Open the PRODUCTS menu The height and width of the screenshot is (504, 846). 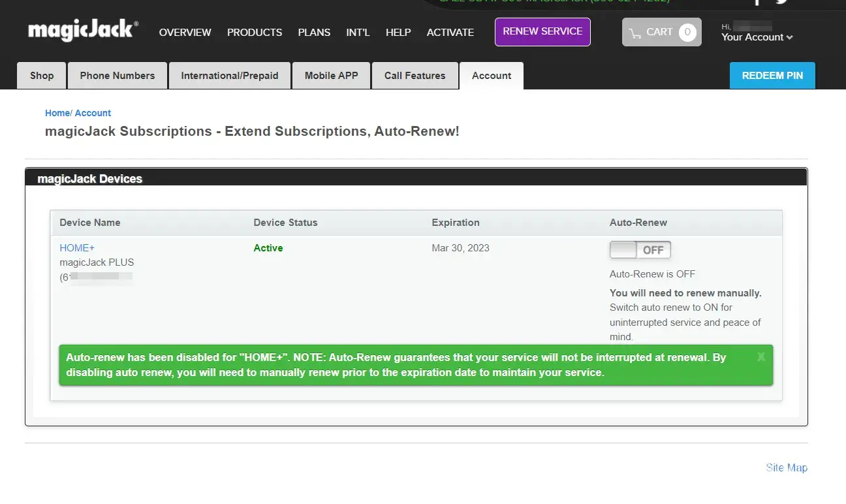pos(255,32)
